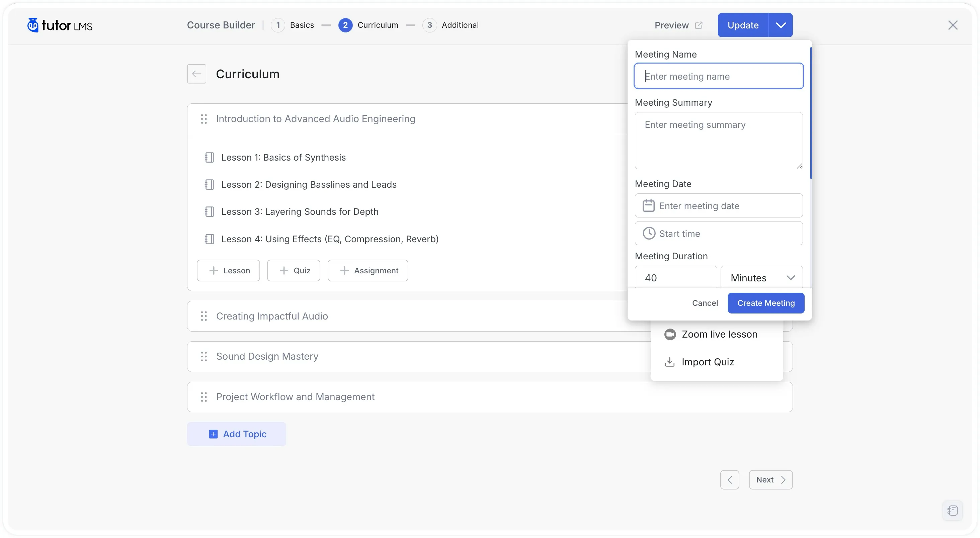Open the Update button dropdown arrow

(781, 25)
